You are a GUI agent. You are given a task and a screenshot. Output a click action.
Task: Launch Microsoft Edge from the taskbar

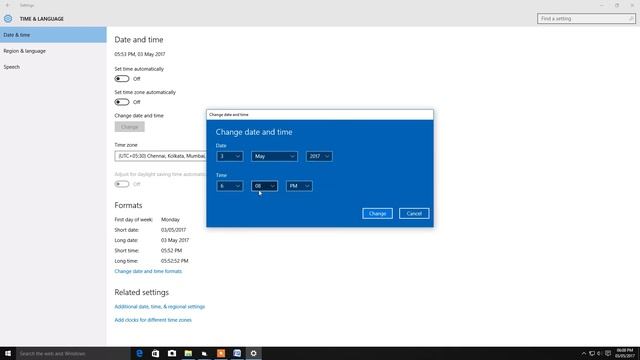pyautogui.click(x=139, y=353)
